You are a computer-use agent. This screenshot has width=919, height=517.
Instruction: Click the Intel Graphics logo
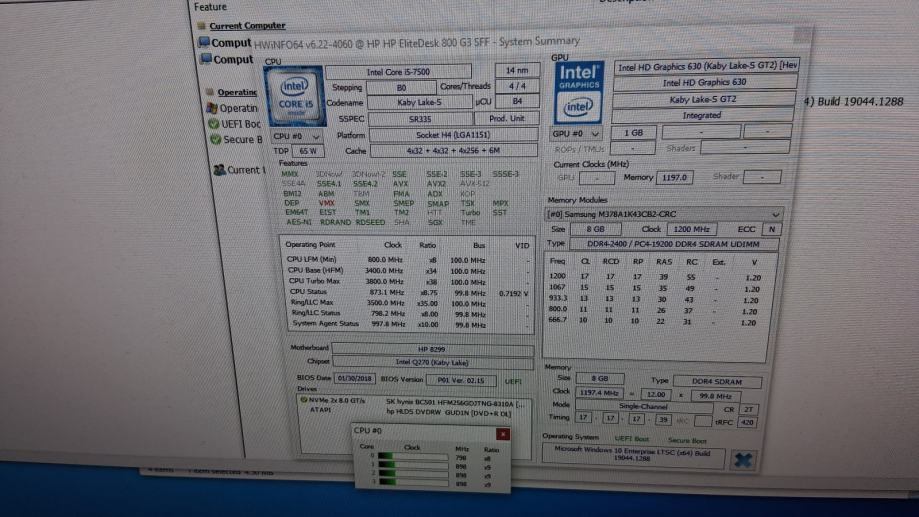point(578,91)
